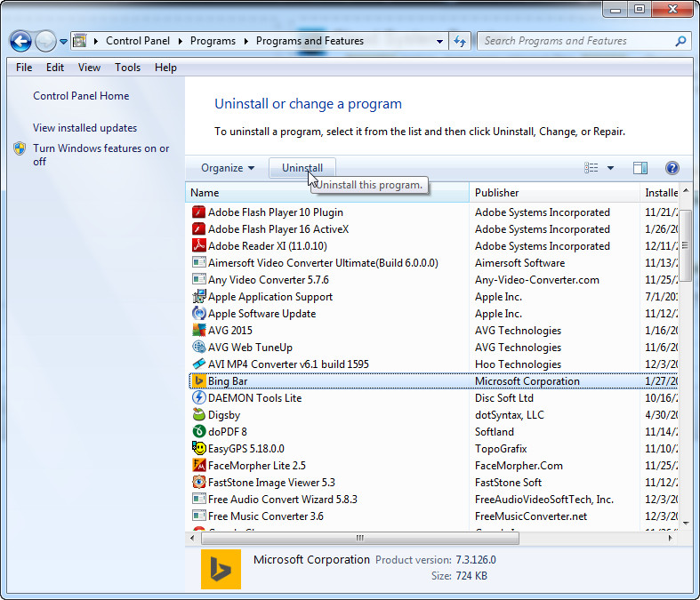Open the View menu
700x600 pixels.
coord(89,68)
